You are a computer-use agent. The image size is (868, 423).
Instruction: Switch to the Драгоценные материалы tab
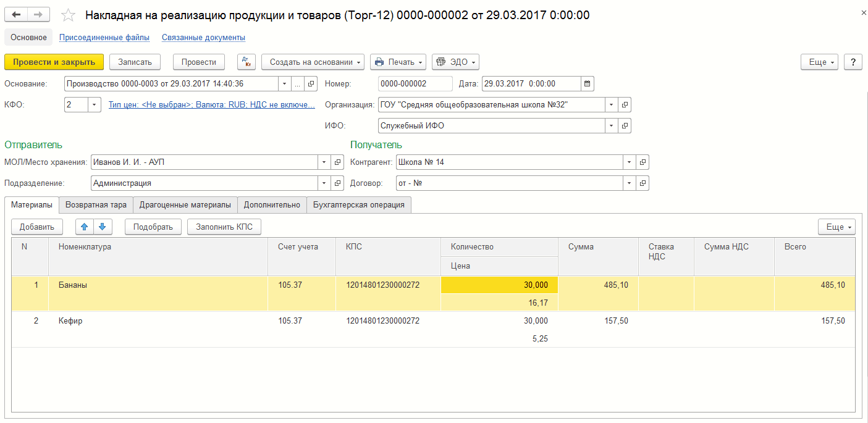(185, 204)
